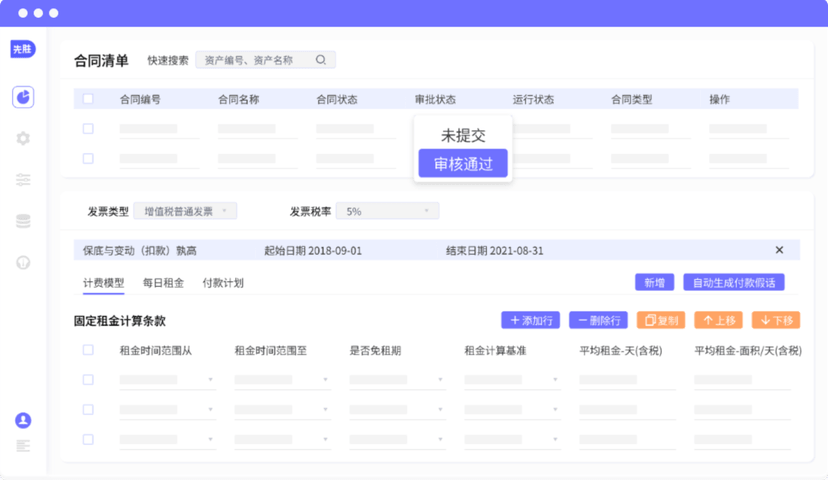This screenshot has width=828, height=480.
Task: Toggle select-all checkbox beside 租金时间范围从
Action: click(x=88, y=350)
